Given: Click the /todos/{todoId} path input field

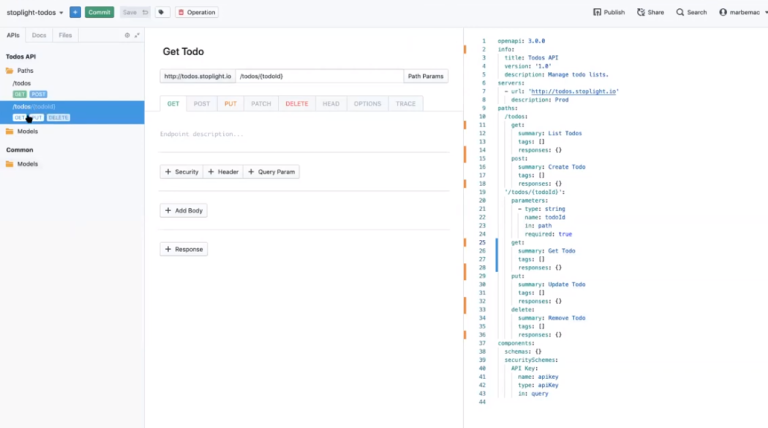Looking at the screenshot, I should tap(319, 76).
